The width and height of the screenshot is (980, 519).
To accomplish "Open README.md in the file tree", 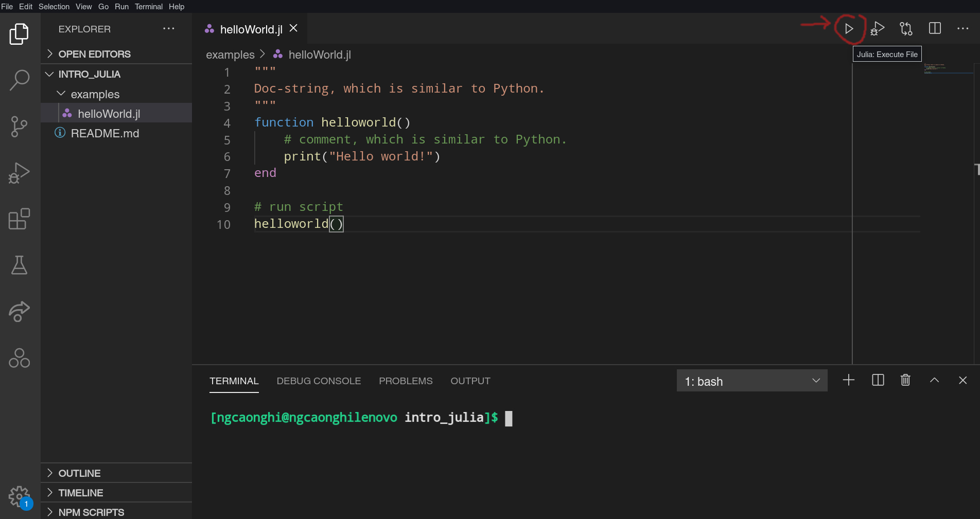I will [116, 133].
